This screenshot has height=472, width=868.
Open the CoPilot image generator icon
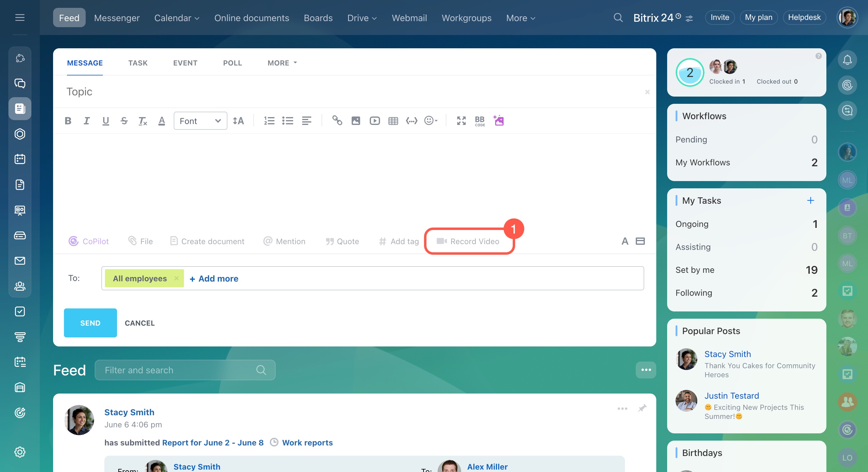coord(499,120)
